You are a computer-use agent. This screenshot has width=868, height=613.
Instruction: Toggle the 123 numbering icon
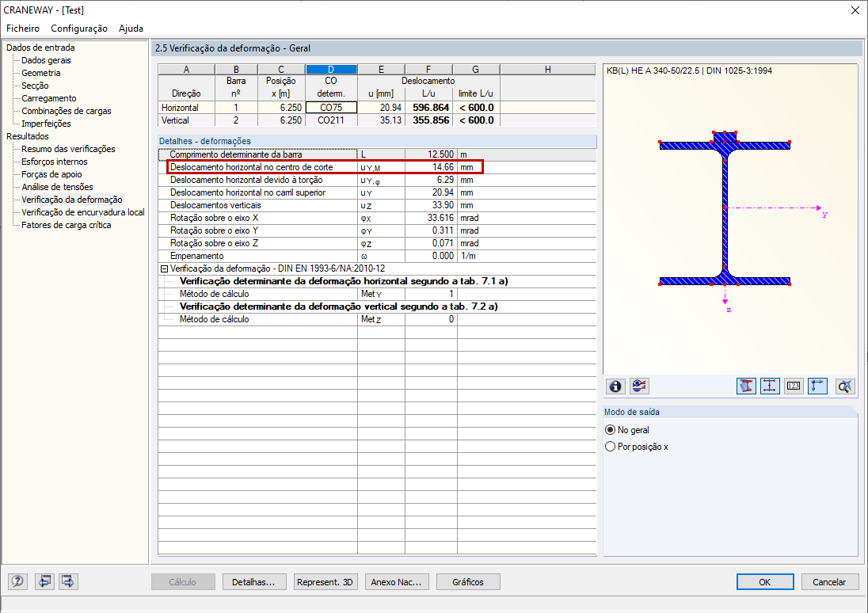click(x=794, y=386)
